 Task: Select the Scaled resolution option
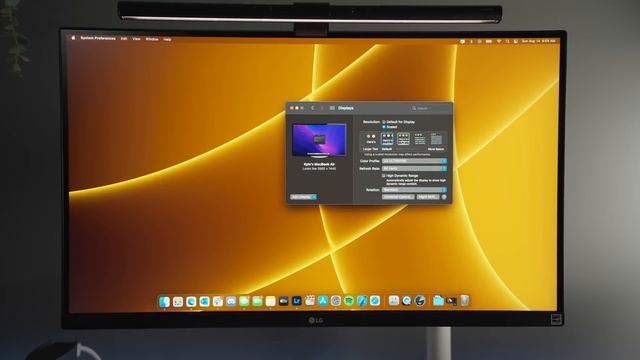coord(384,127)
